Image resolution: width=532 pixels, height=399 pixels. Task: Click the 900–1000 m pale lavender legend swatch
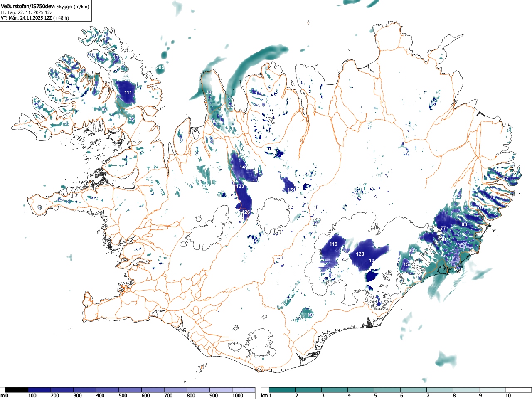point(221,390)
